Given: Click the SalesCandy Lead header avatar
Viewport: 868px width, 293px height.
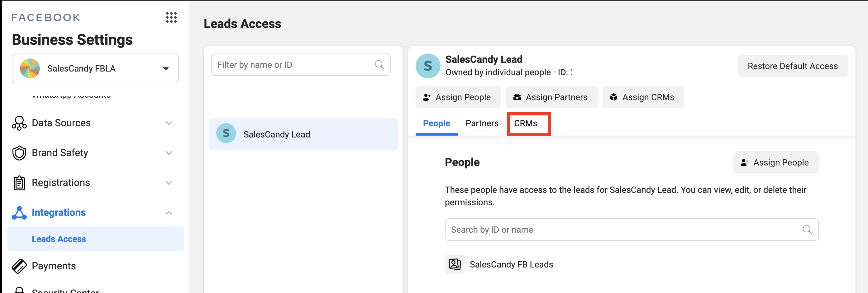Looking at the screenshot, I should (427, 66).
